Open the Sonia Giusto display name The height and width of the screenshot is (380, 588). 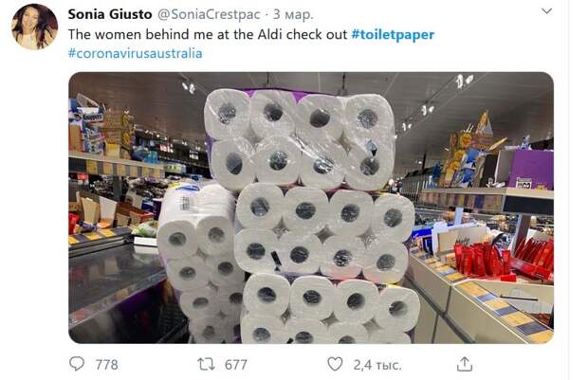click(x=110, y=14)
